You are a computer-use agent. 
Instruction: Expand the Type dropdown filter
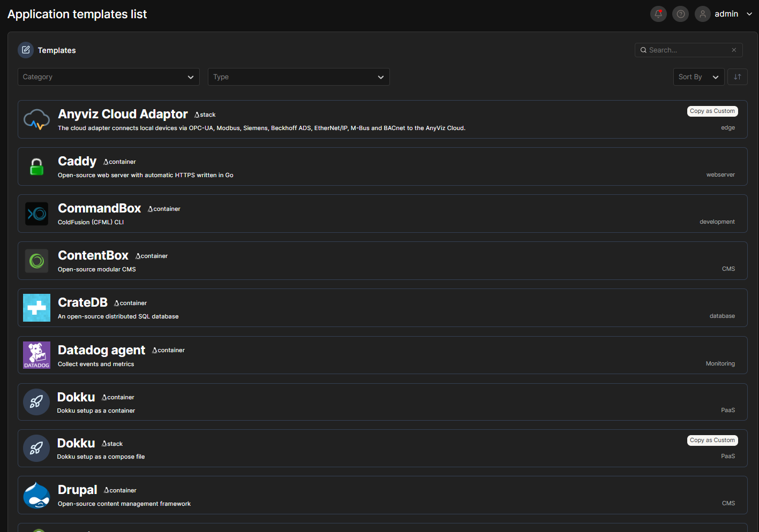tap(298, 77)
